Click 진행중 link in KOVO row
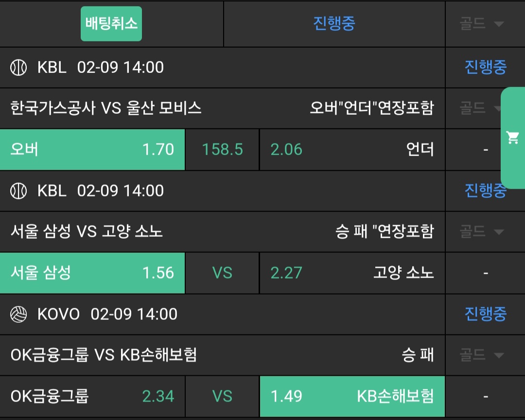This screenshot has width=525, height=420. click(x=485, y=315)
